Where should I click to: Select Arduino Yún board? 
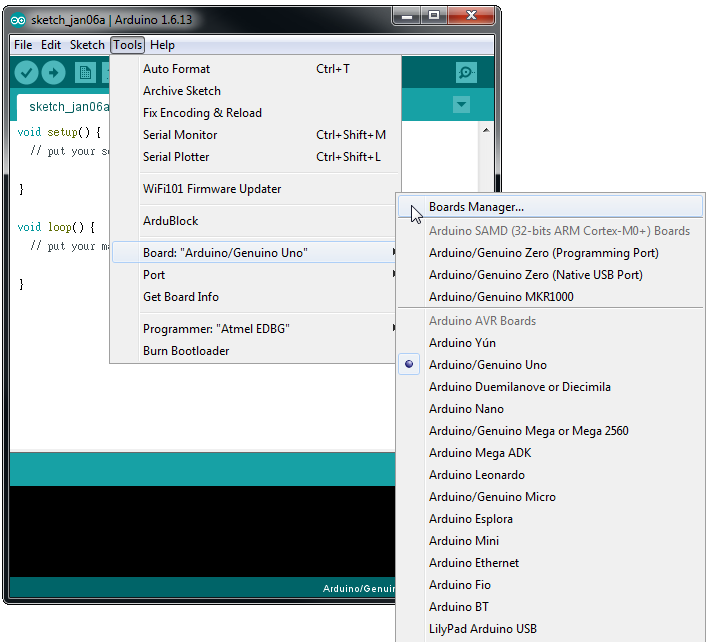point(551,343)
